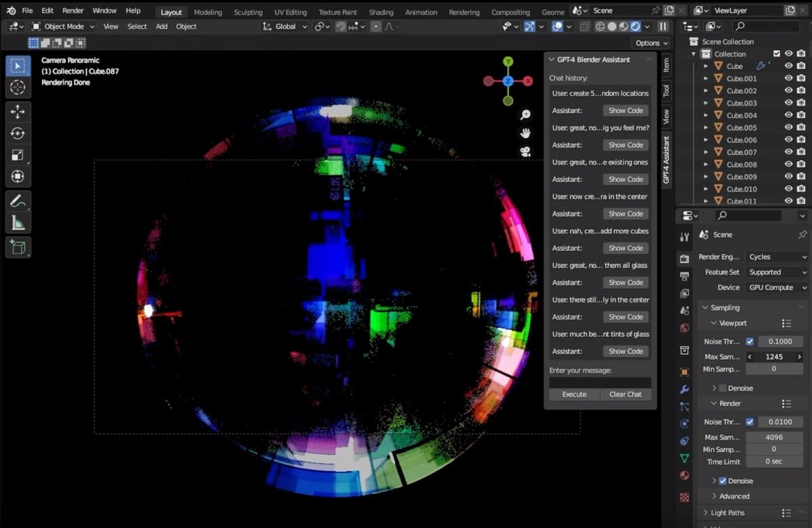Select the Add Cube tool

[x=18, y=247]
